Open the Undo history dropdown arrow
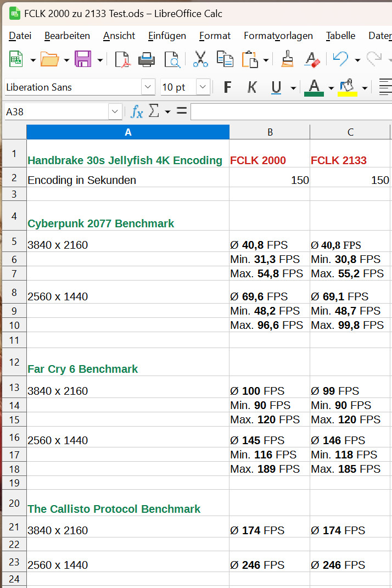 [x=357, y=60]
